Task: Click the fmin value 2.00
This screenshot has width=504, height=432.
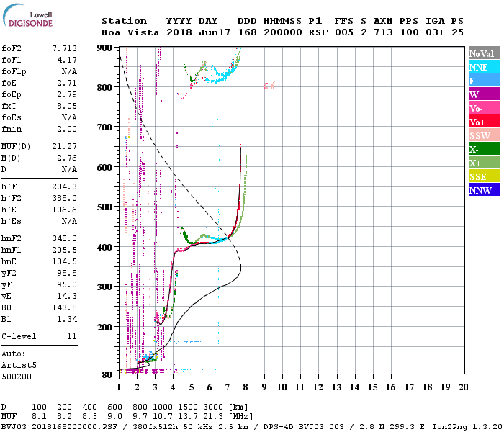Action: (x=67, y=129)
